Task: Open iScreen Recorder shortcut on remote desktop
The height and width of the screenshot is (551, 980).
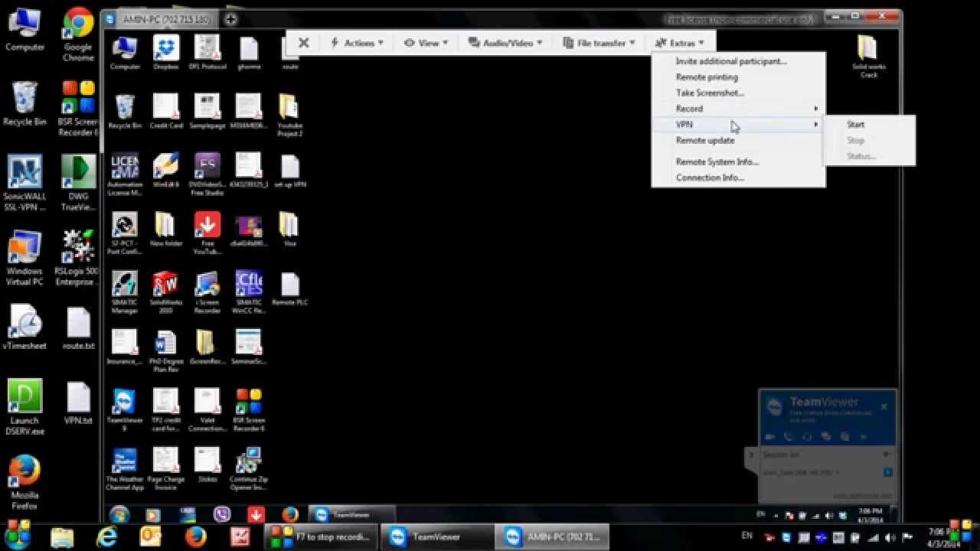Action: [x=207, y=292]
